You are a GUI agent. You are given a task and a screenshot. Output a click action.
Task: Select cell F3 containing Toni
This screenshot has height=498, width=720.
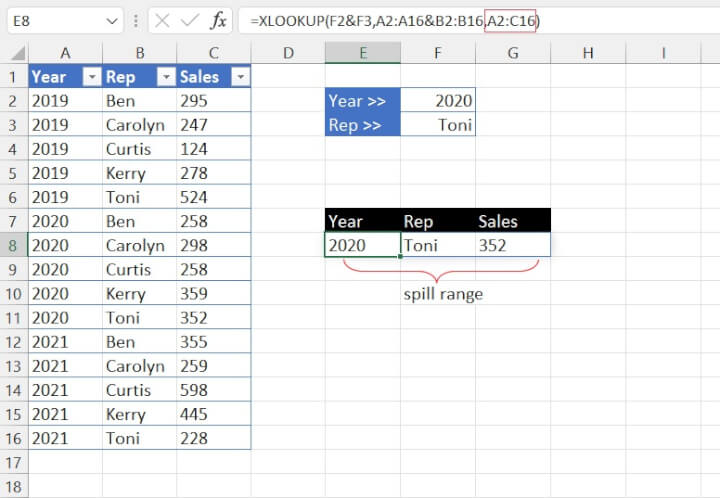point(438,125)
